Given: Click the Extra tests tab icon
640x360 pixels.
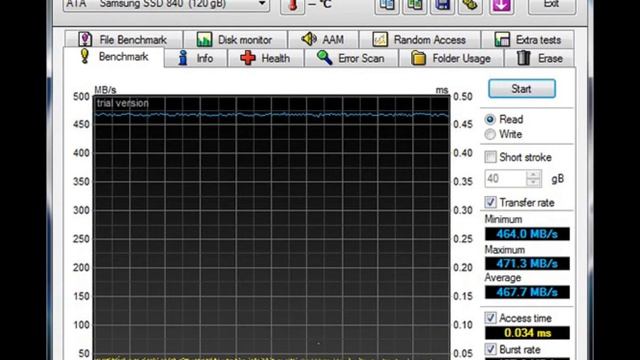Looking at the screenshot, I should coord(502,40).
